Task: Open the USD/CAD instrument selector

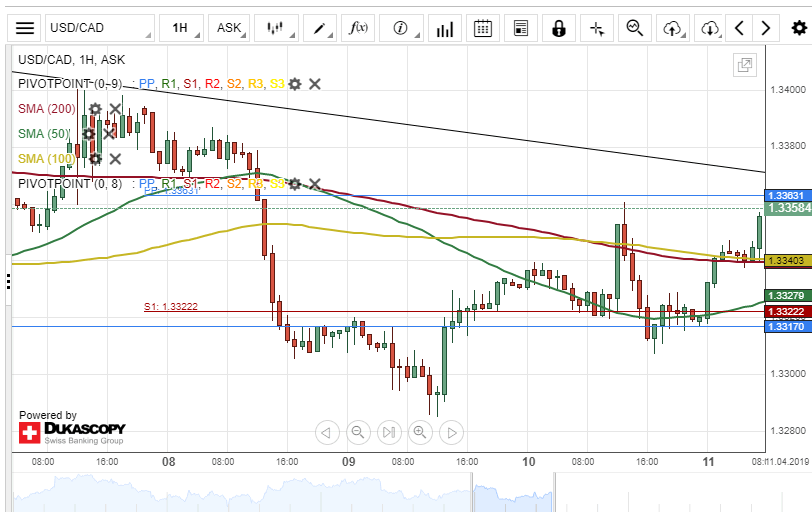Action: click(100, 28)
